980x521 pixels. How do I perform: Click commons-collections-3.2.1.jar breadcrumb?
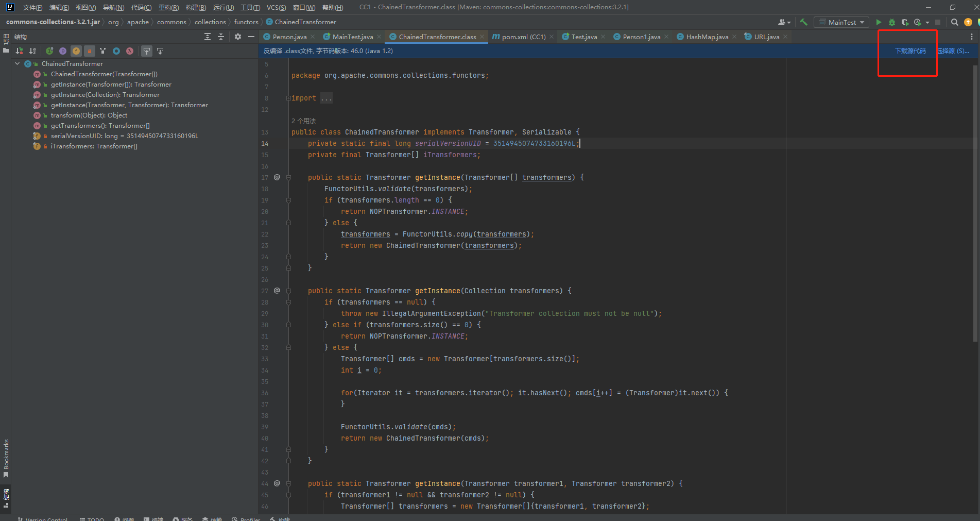53,22
